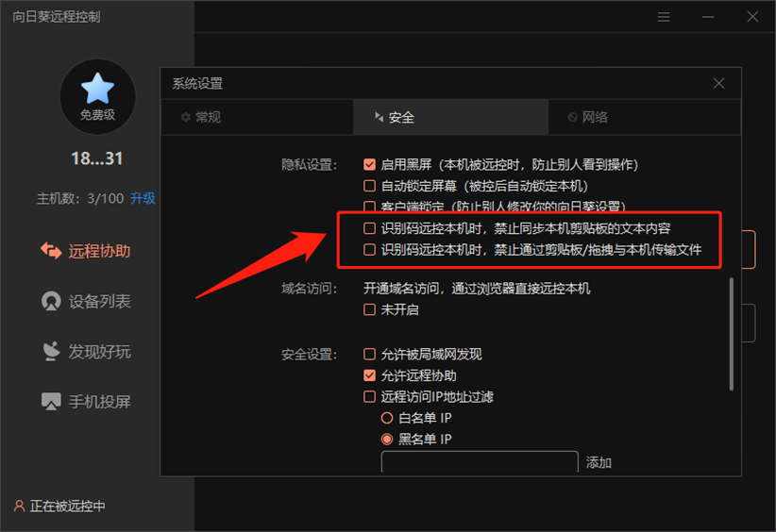Click the 添加 button beside IP field
The image size is (776, 532).
click(599, 462)
